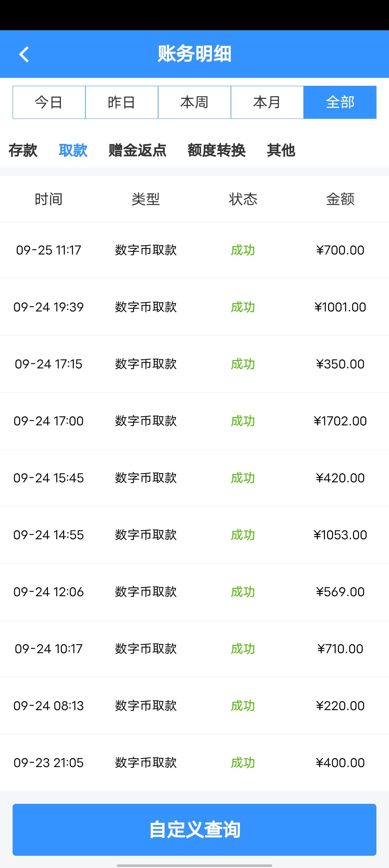Select the 今日 date filter
The width and height of the screenshot is (389, 868).
(x=49, y=102)
